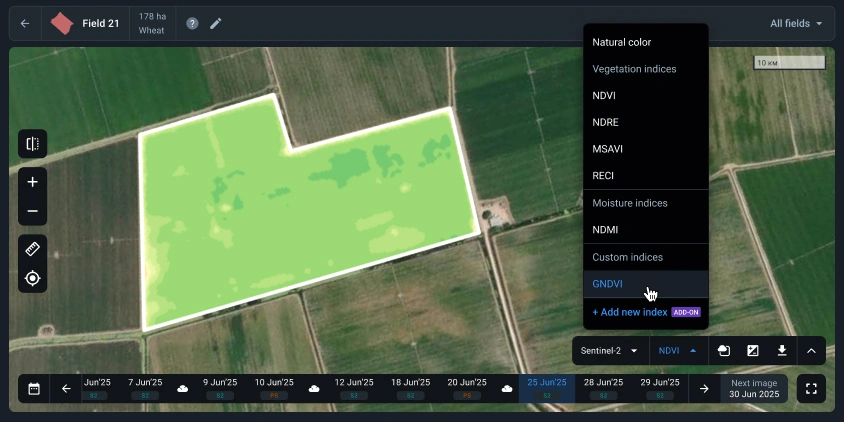Choose Natural color in the menu

[x=621, y=42]
